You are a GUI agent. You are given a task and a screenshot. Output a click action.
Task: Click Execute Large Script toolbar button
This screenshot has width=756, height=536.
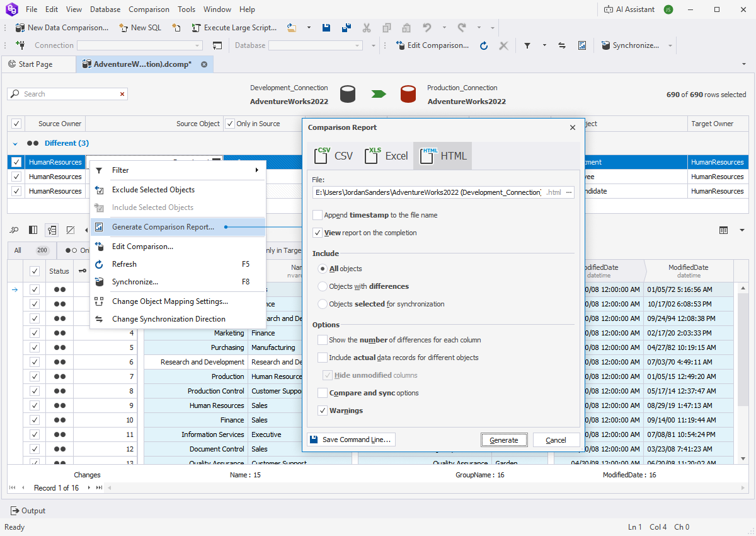click(x=233, y=28)
